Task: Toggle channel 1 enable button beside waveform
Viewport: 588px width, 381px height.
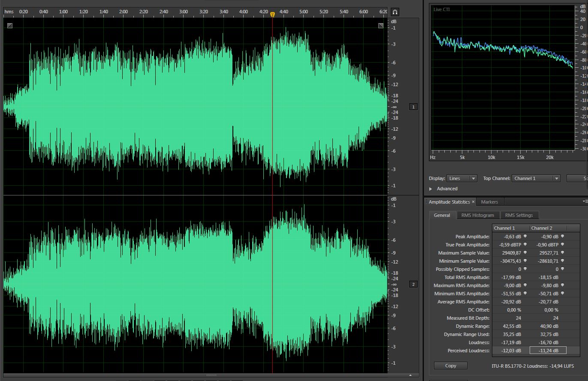Action: coord(413,107)
